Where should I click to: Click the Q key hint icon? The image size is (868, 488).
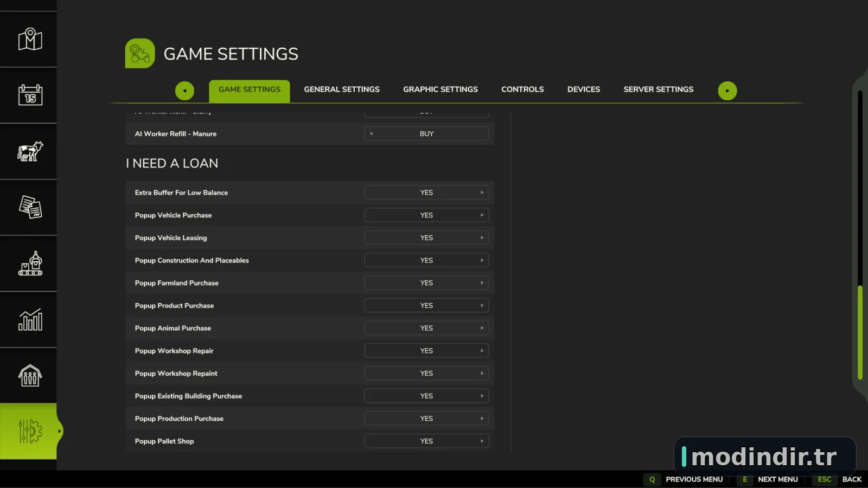pyautogui.click(x=652, y=479)
